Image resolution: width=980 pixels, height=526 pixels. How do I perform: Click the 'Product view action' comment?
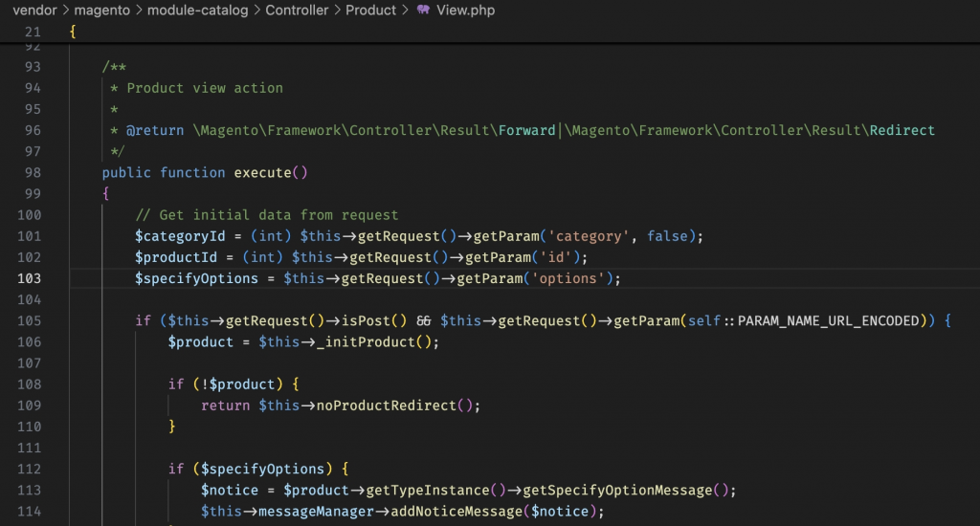click(x=205, y=88)
